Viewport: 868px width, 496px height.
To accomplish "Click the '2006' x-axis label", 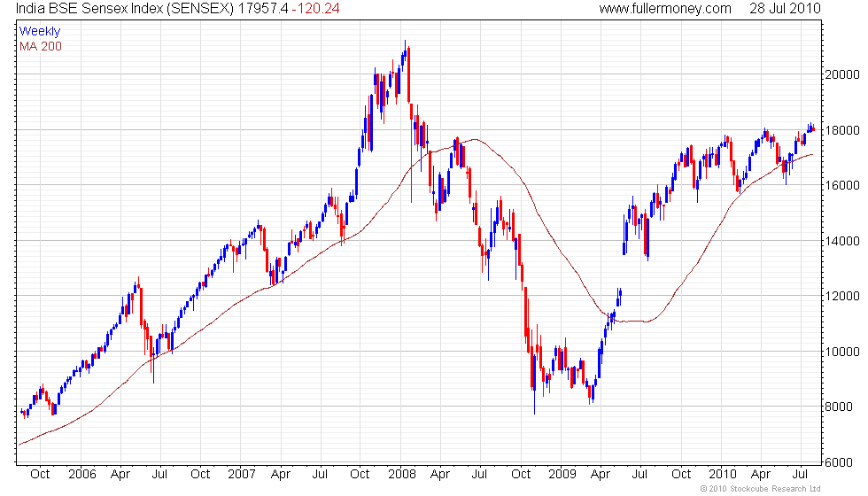I will (81, 475).
